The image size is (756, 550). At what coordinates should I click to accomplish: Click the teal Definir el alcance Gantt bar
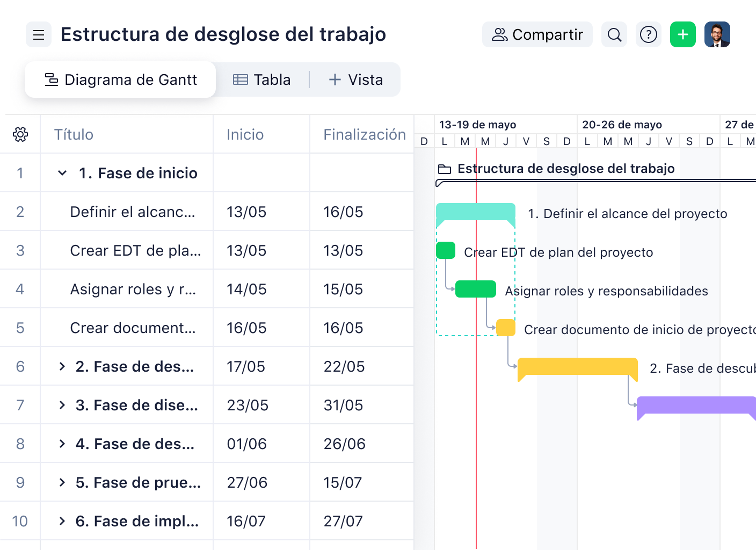pos(476,213)
